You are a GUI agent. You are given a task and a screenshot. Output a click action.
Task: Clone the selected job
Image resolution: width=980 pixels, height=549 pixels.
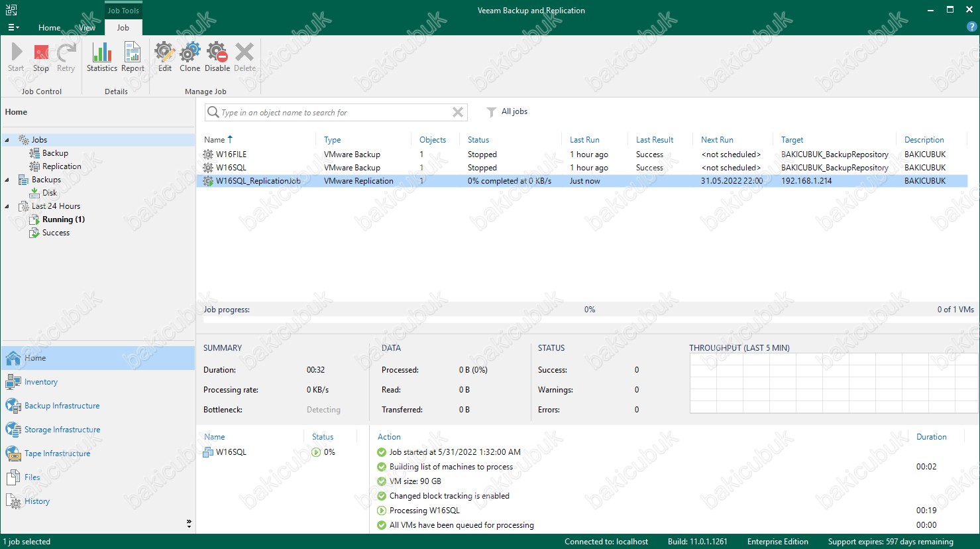[x=190, y=57]
